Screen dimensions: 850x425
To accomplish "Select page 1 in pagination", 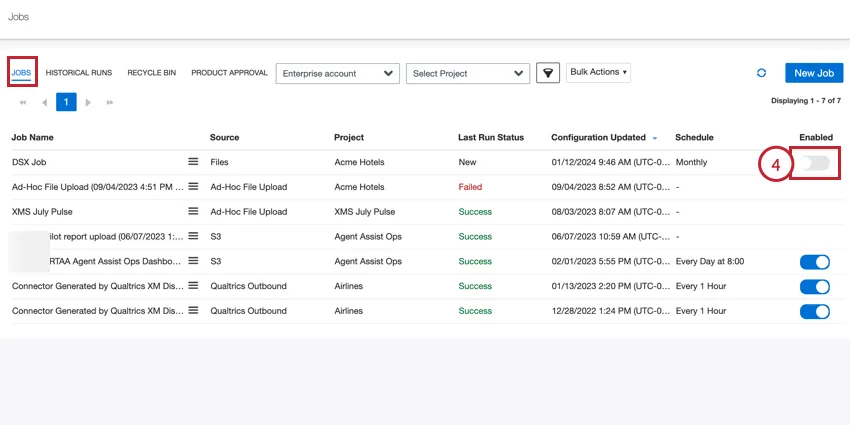I will [x=66, y=102].
